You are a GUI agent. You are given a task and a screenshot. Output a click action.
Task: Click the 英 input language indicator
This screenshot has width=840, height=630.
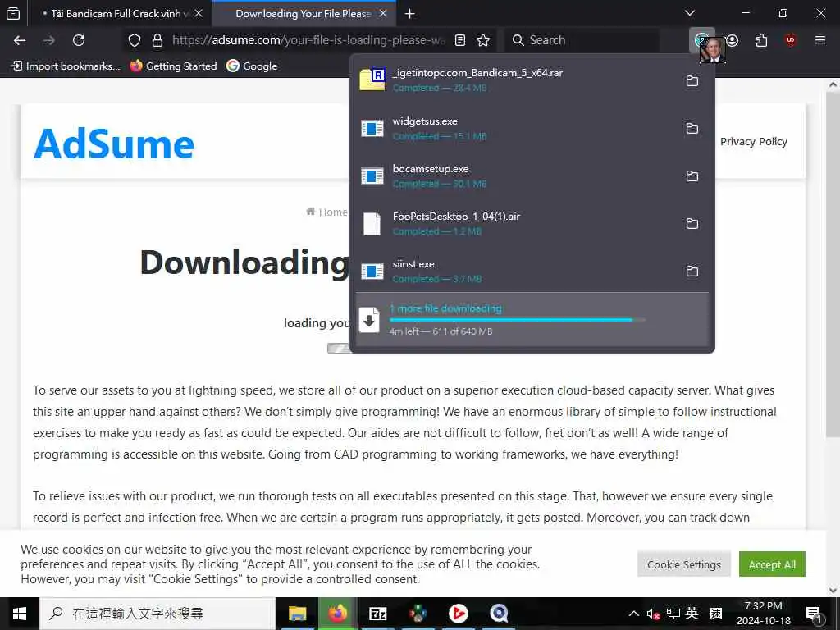point(692,614)
